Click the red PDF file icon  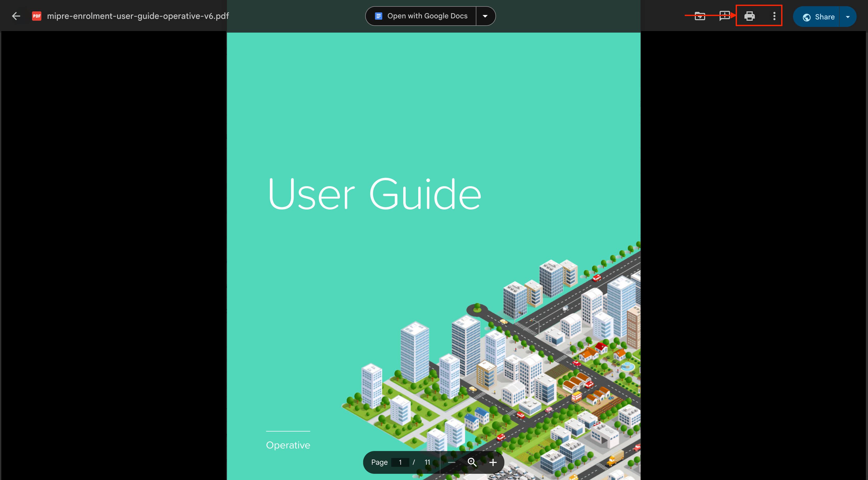(x=37, y=16)
